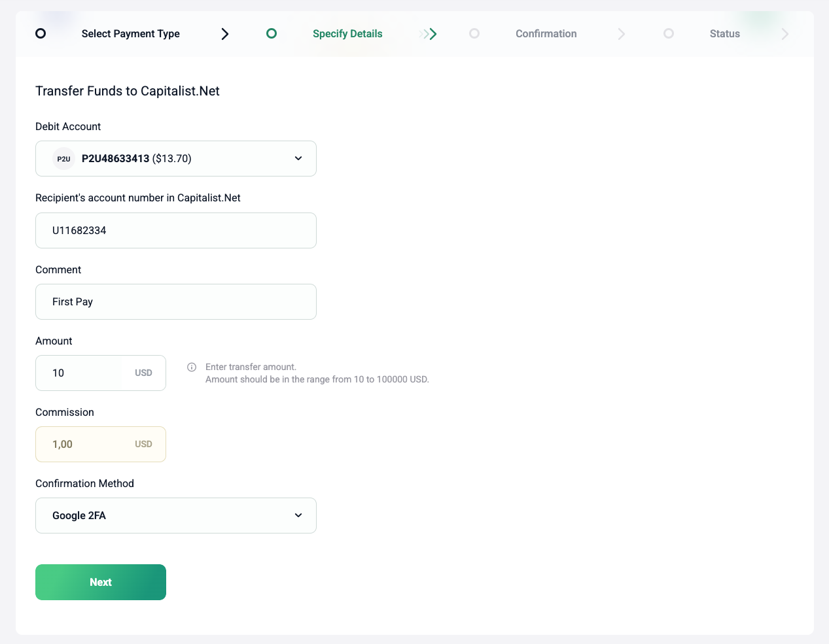Click the P2U account badge icon
This screenshot has height=644, width=829.
[x=63, y=159]
